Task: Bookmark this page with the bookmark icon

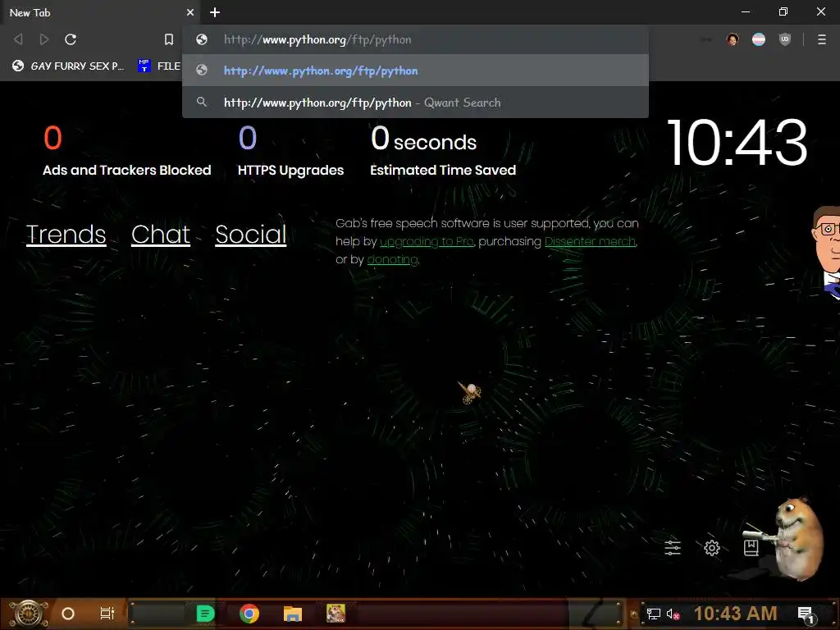Action: 169,39
